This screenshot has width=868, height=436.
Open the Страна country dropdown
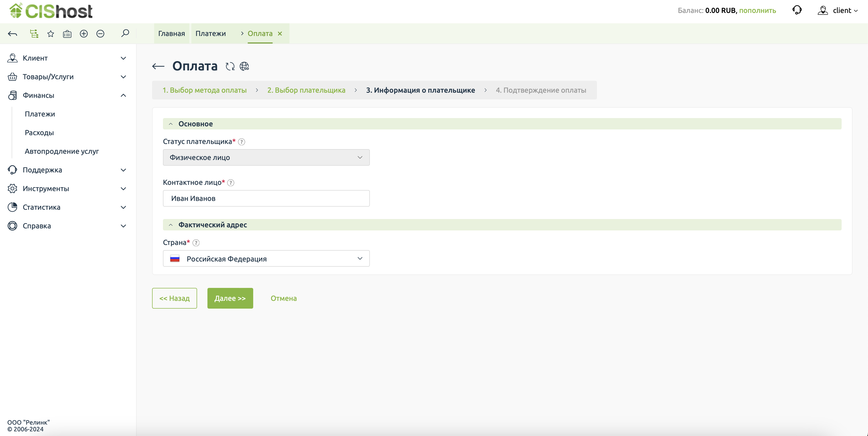(266, 258)
